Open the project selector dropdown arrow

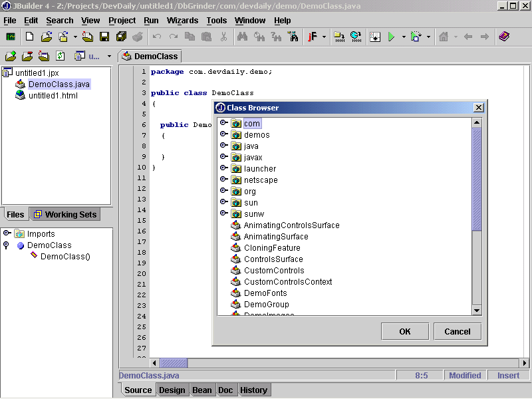click(109, 57)
